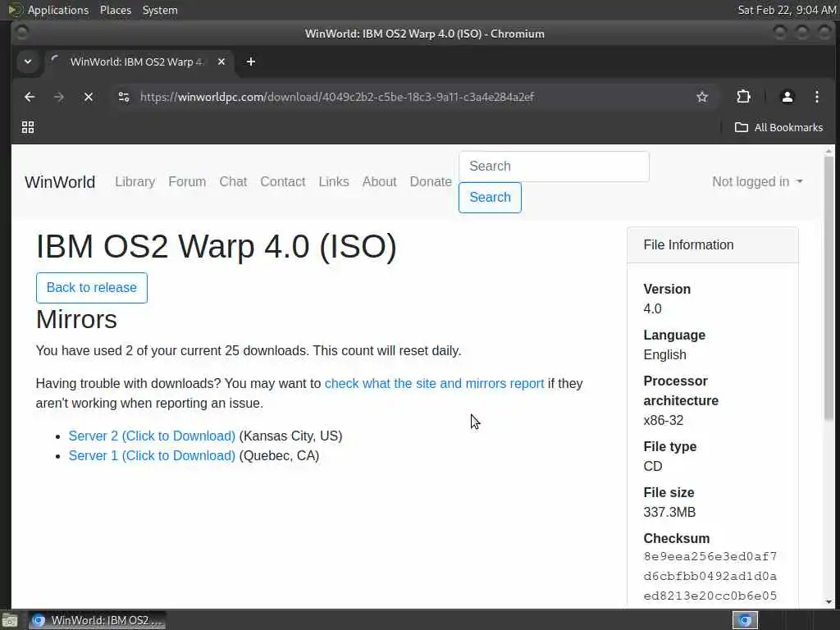Open check what the site and mirrors report link

435,384
